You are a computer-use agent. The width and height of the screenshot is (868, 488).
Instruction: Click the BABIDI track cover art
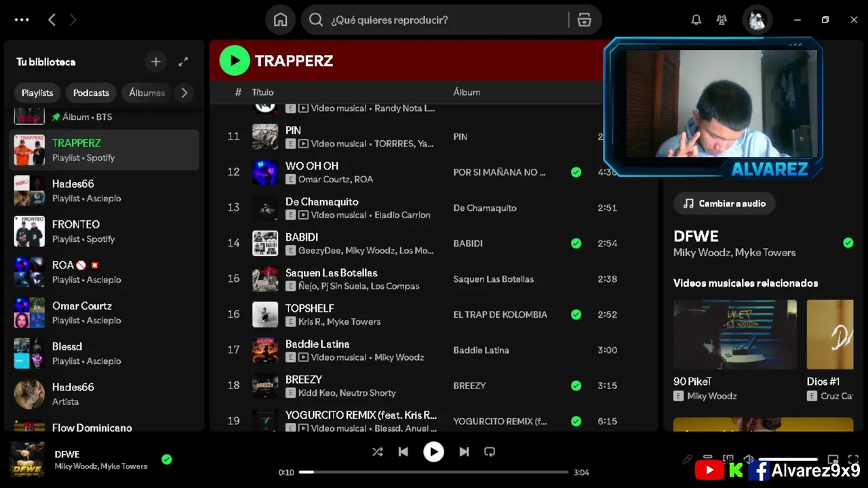265,243
